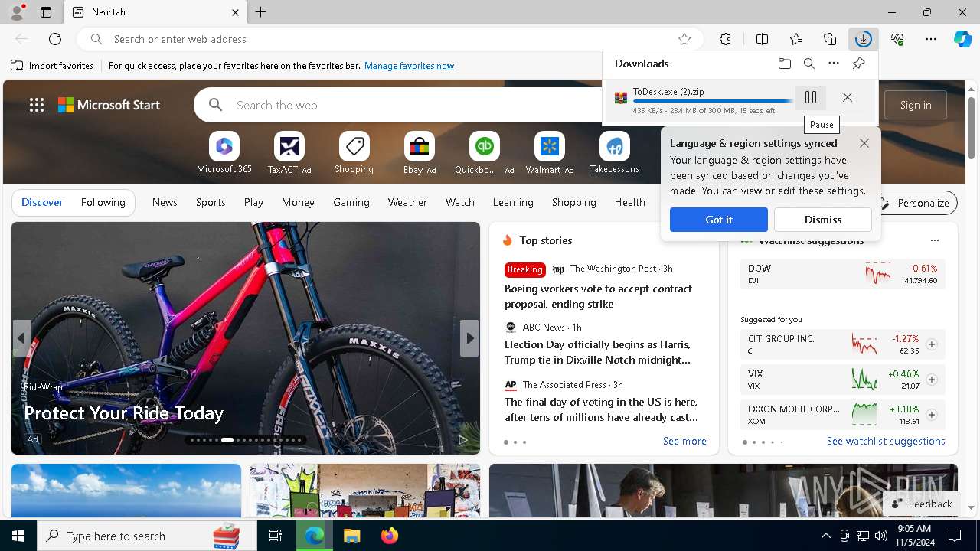
Task: Close language & region synced popup
Action: pos(864,143)
